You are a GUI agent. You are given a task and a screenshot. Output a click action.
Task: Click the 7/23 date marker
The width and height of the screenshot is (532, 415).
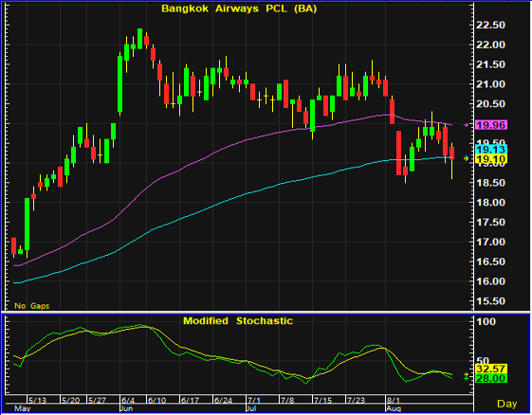356,400
